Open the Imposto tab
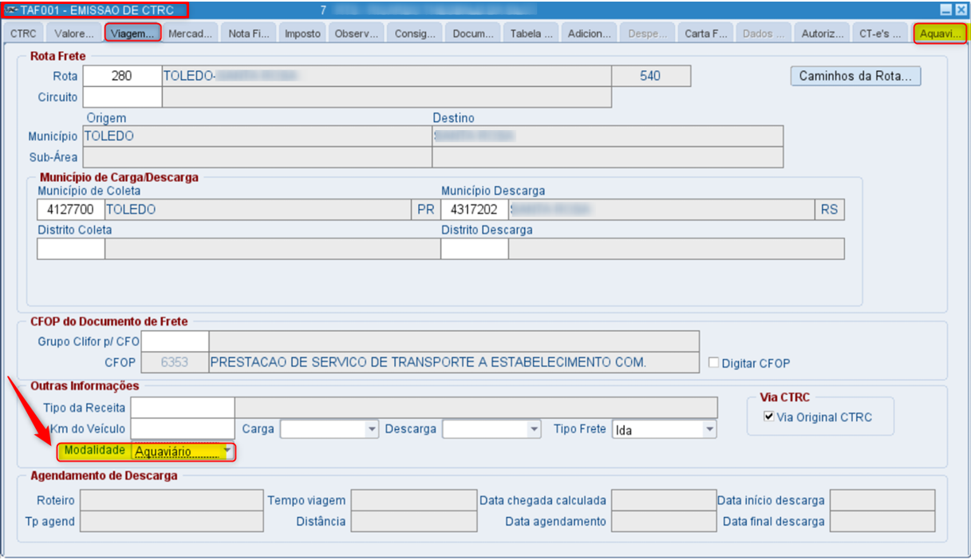Screen dimensions: 971x560 click(x=302, y=34)
